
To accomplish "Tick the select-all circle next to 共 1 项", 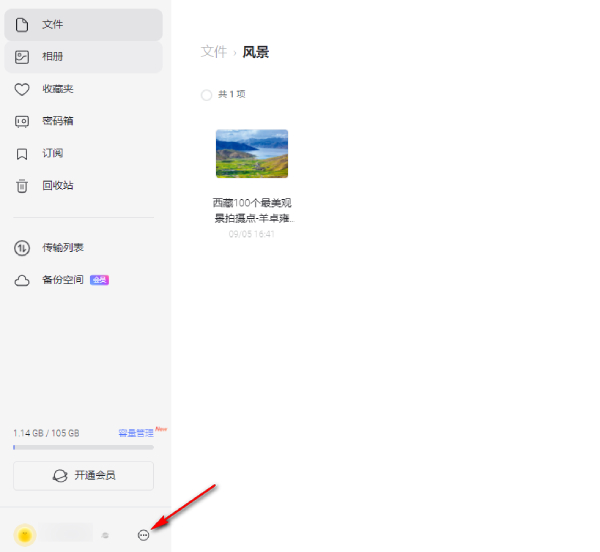I will (206, 95).
